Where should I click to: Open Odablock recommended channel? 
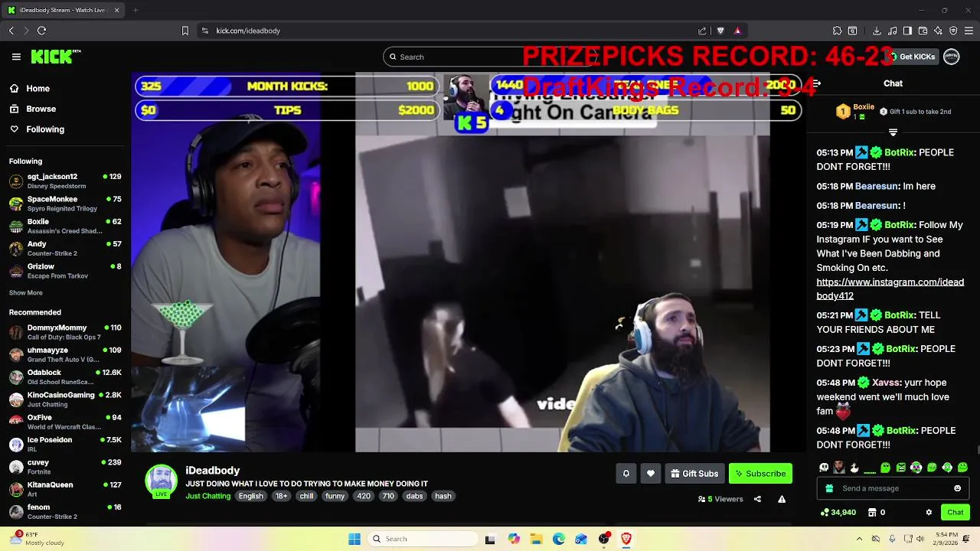pyautogui.click(x=65, y=377)
